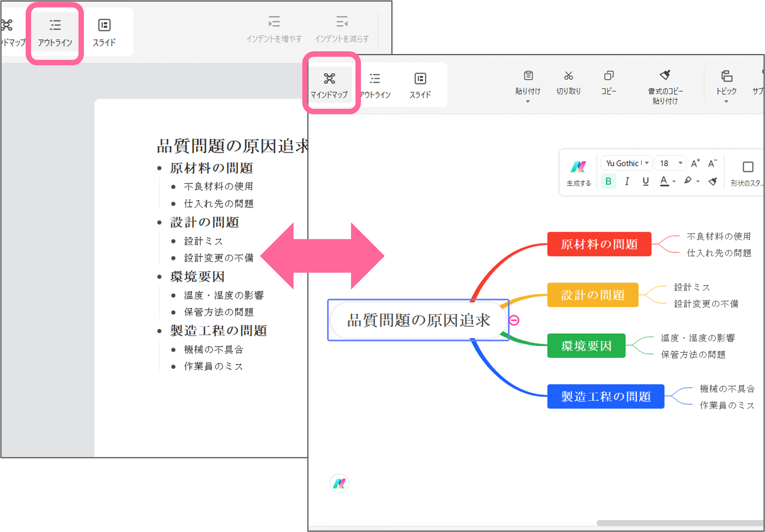Open the shape style icon

748,167
